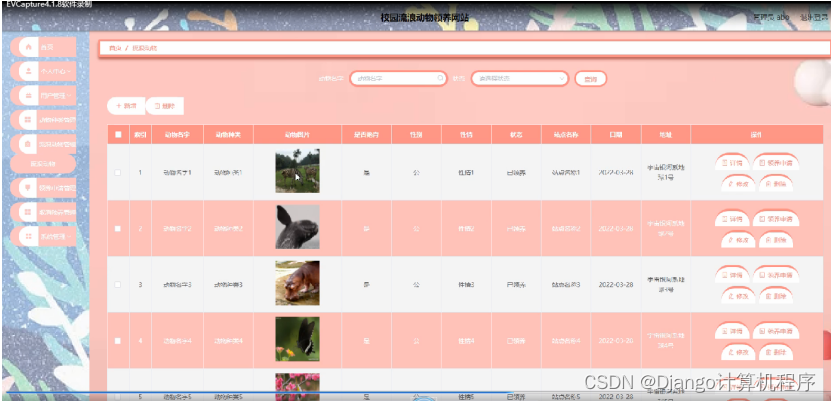Click the 索引 index column header
This screenshot has height=402, width=831.
point(140,135)
